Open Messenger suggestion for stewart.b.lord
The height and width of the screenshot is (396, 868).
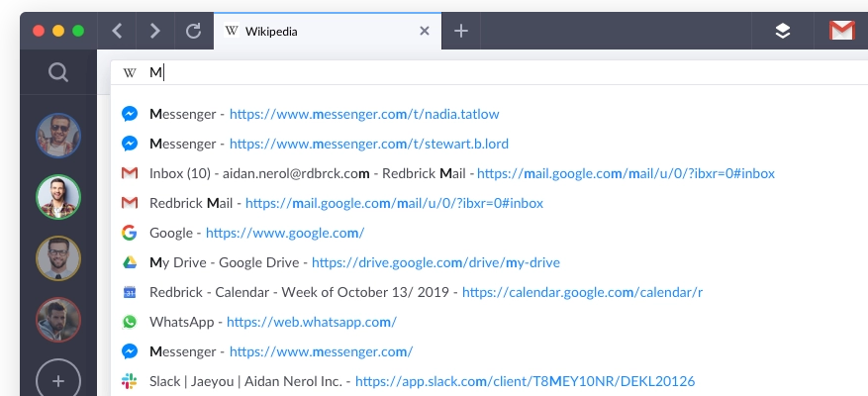pyautogui.click(x=329, y=144)
